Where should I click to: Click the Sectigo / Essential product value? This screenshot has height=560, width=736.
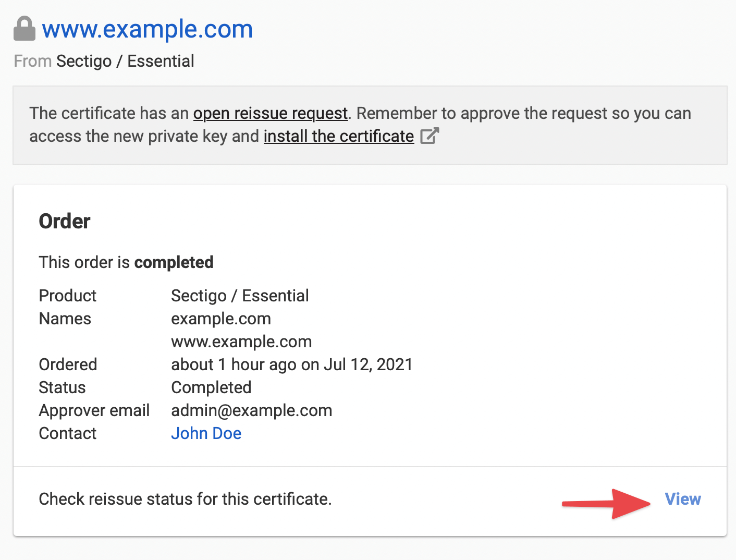(240, 296)
